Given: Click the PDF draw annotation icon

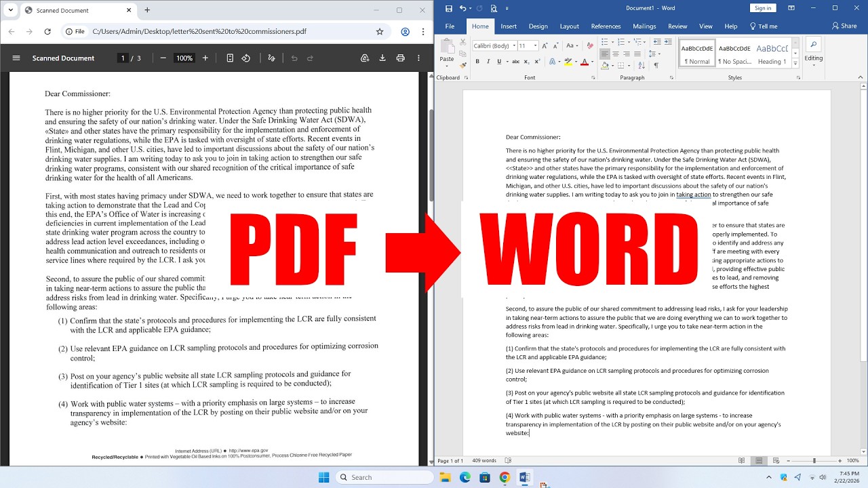Looking at the screenshot, I should pyautogui.click(x=271, y=58).
